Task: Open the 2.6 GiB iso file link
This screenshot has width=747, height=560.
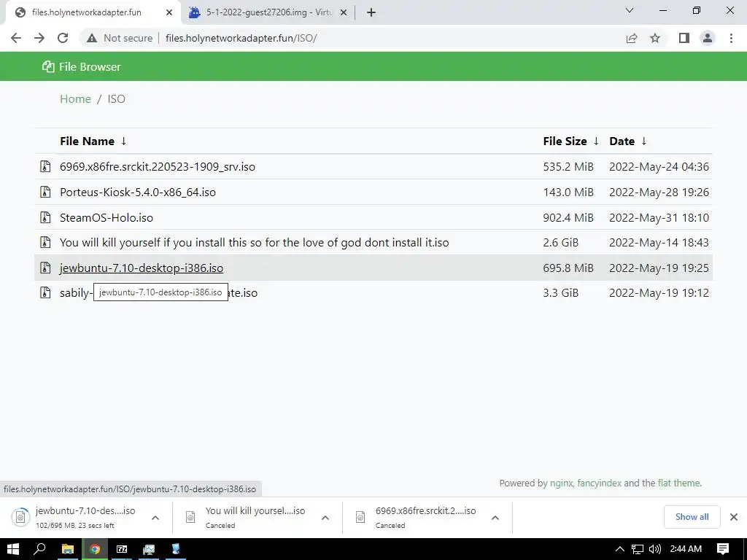Action: 255,242
